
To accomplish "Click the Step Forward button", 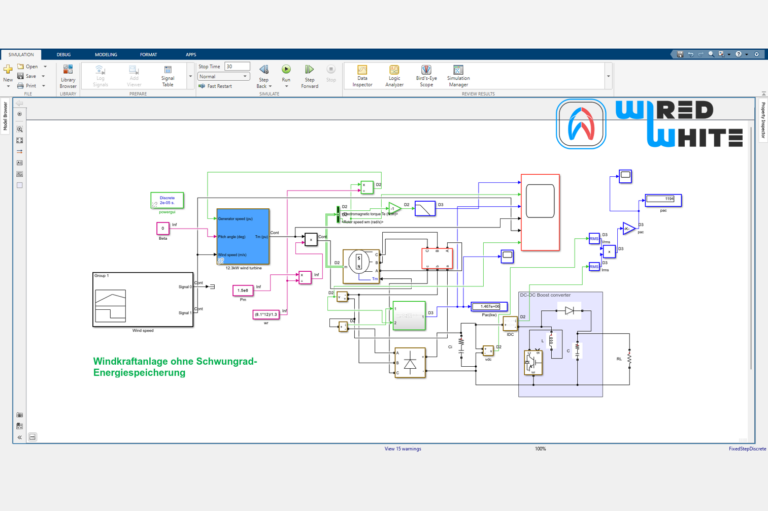I will pyautogui.click(x=309, y=75).
